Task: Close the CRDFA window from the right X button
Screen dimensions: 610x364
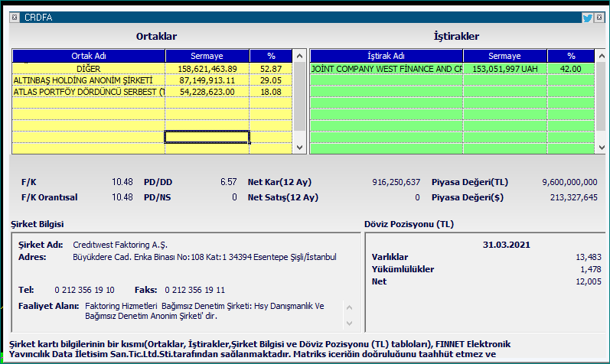Action: (599, 18)
